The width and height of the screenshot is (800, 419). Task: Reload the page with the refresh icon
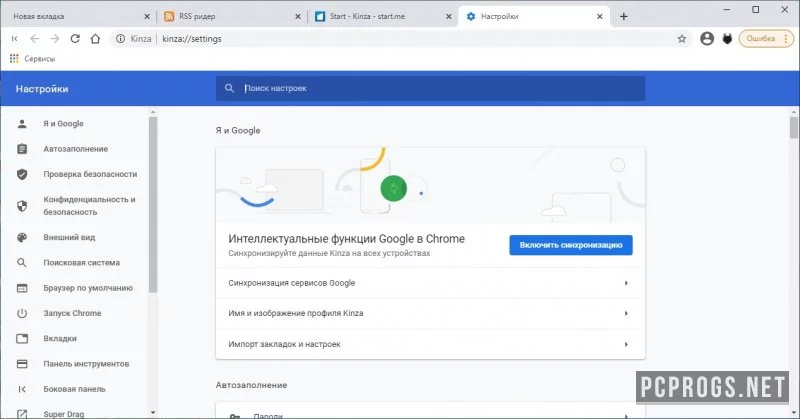coord(75,39)
